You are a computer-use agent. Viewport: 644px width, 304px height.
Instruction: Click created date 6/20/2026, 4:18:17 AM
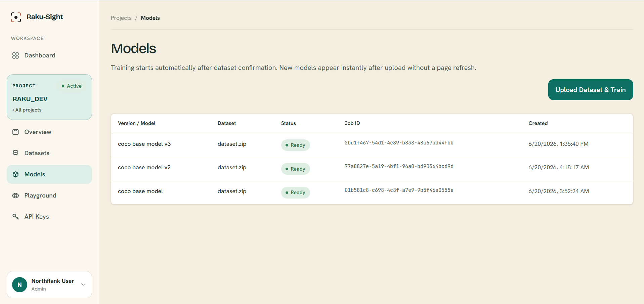(x=559, y=167)
